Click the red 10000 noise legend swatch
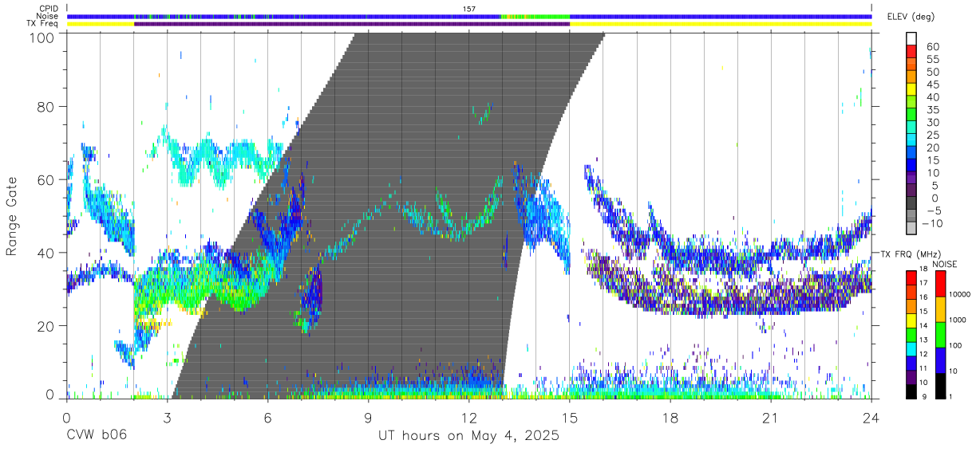The width and height of the screenshot is (980, 452). (x=939, y=284)
